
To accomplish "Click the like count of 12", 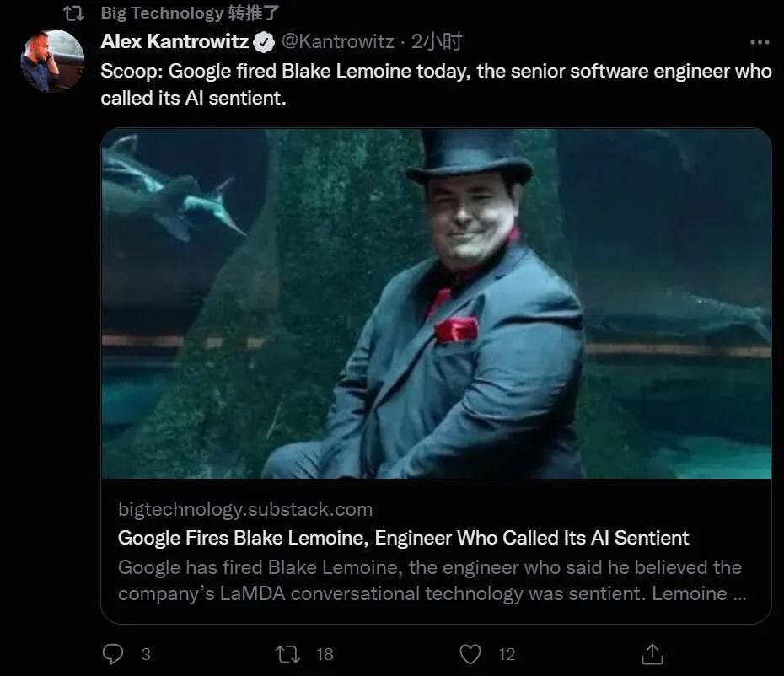I will tap(507, 654).
